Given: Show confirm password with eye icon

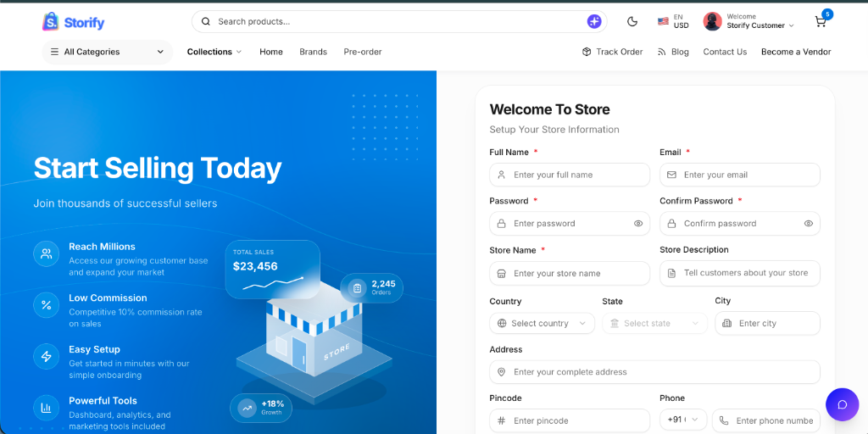Looking at the screenshot, I should [808, 224].
